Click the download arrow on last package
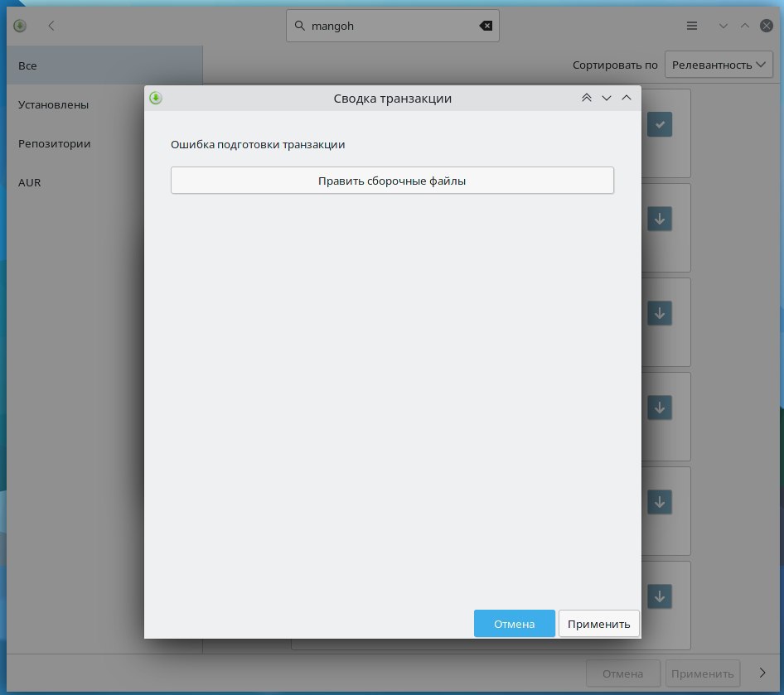 pyautogui.click(x=660, y=596)
